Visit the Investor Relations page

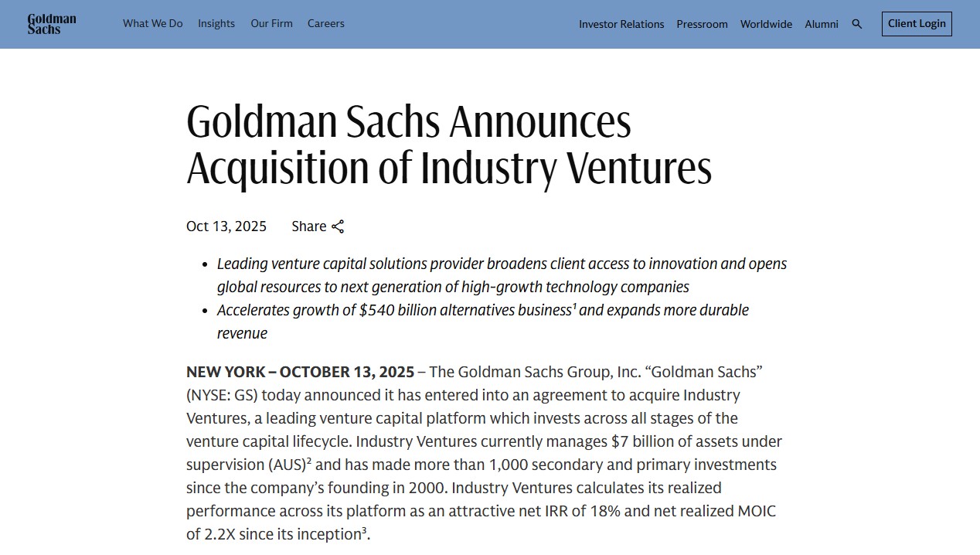[621, 24]
